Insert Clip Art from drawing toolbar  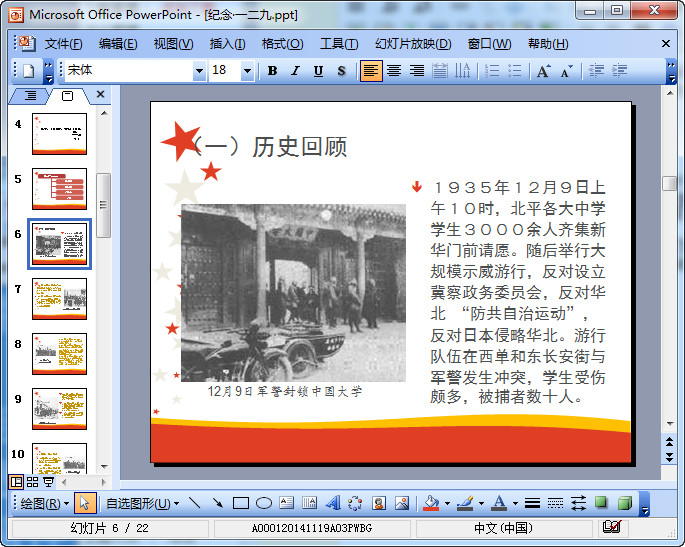[379, 503]
